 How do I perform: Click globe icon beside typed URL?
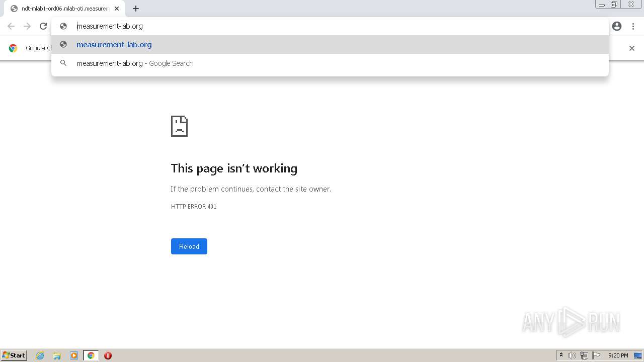[63, 26]
